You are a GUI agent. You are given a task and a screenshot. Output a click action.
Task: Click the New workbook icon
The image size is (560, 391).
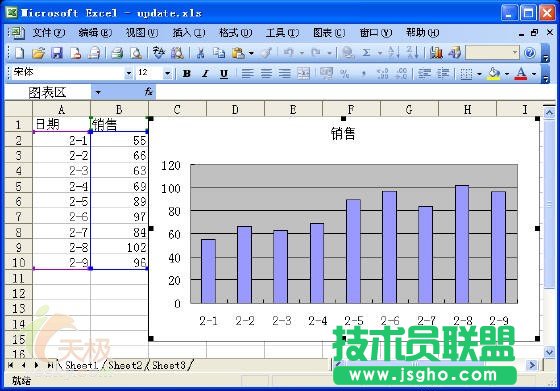coord(19,53)
